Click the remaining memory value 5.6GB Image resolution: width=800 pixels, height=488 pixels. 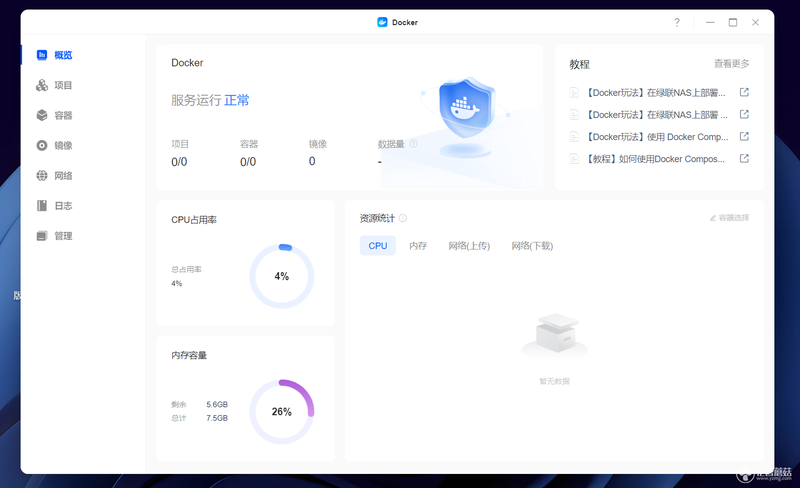click(x=217, y=404)
